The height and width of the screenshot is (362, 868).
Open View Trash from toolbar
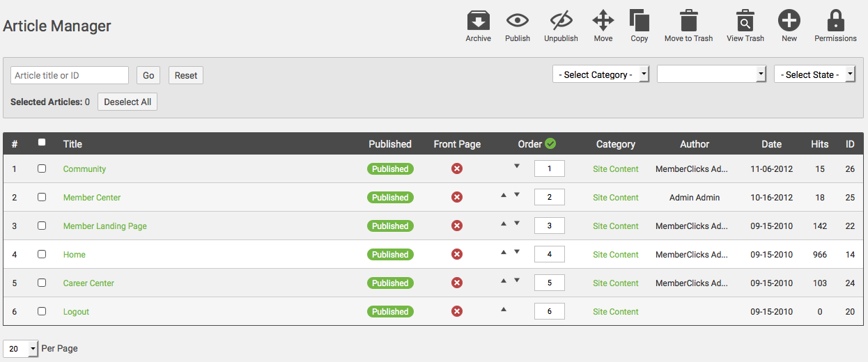click(x=745, y=20)
